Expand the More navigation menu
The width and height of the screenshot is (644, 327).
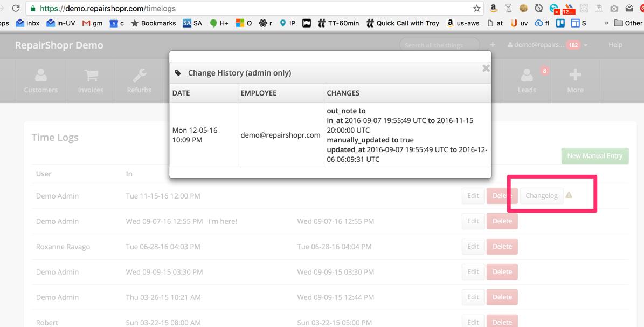pos(575,81)
